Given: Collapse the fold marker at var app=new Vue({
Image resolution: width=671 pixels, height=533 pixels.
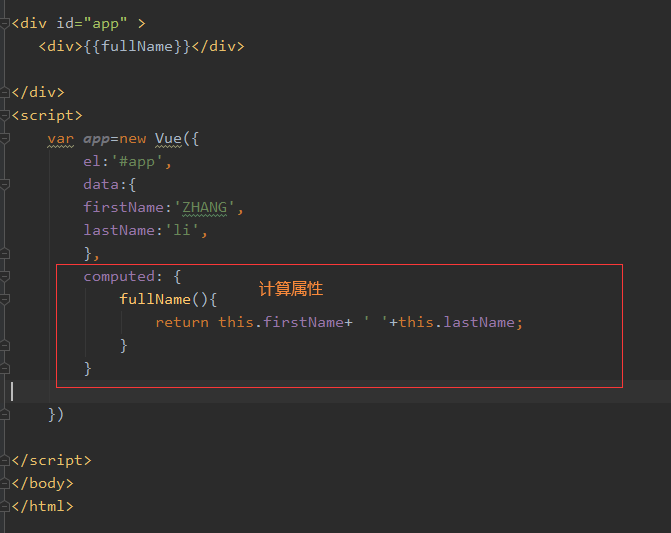Looking at the screenshot, I should click(5, 138).
